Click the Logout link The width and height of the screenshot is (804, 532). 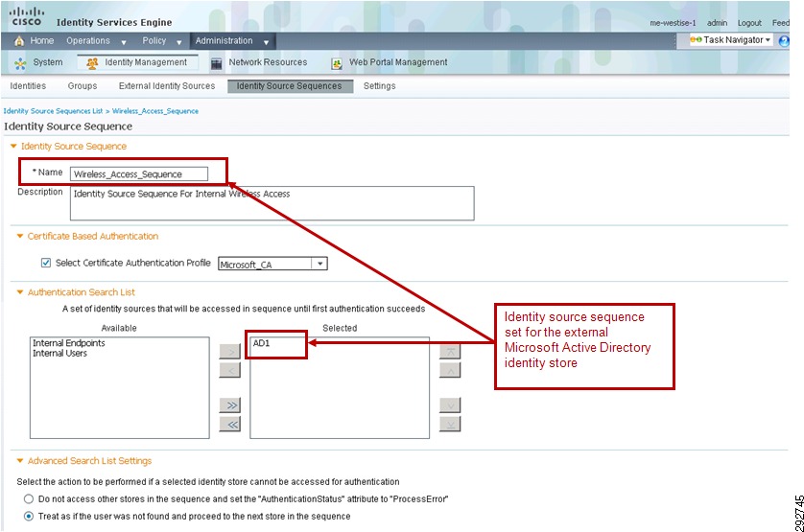pyautogui.click(x=749, y=23)
